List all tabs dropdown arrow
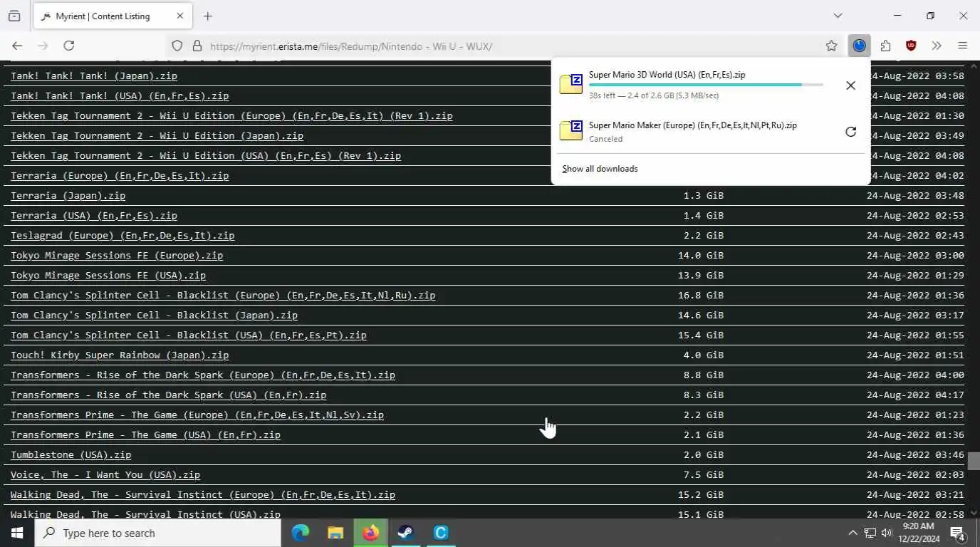 [838, 16]
